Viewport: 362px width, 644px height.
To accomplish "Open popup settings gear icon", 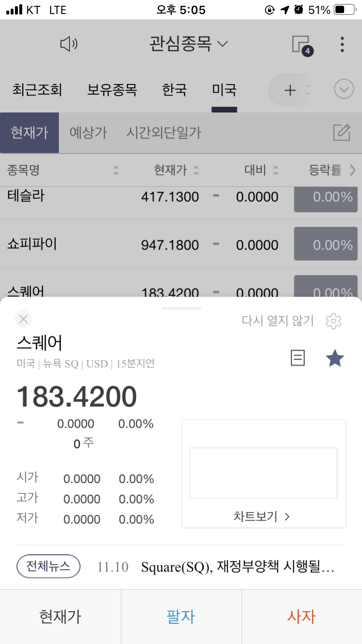I will tap(334, 321).
